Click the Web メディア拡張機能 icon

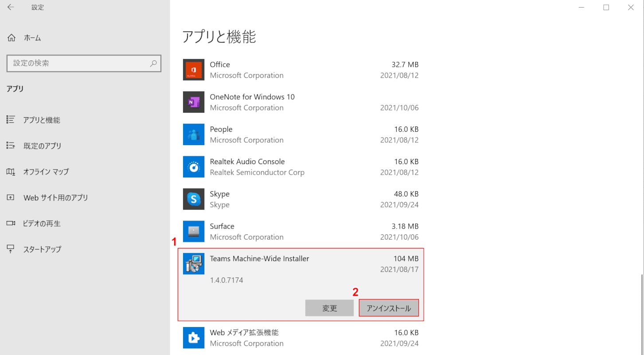pos(194,338)
